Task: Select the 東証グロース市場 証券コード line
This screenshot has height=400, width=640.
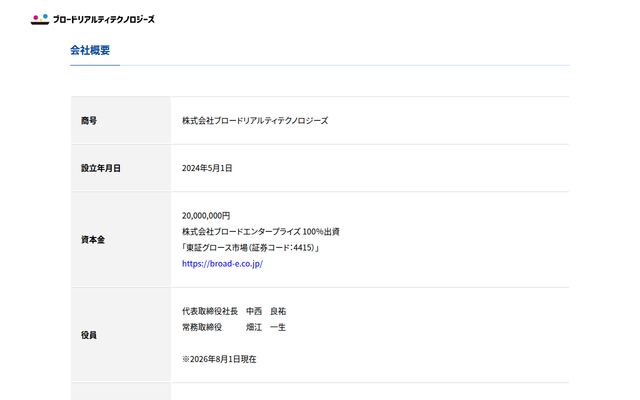Action: (x=250, y=247)
